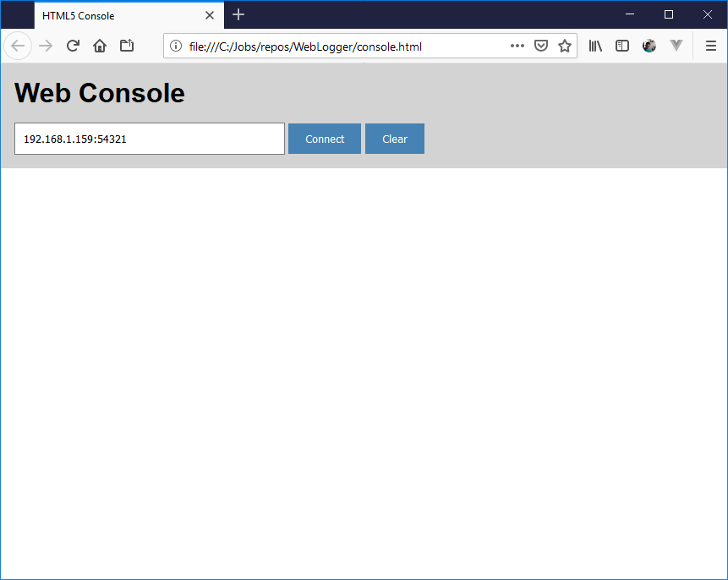728x580 pixels.
Task: Open the page actions three-dots menu
Action: [517, 47]
